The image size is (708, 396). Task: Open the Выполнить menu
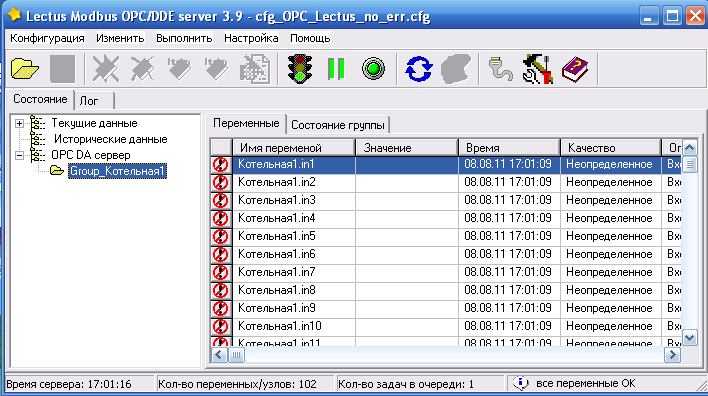click(x=184, y=38)
